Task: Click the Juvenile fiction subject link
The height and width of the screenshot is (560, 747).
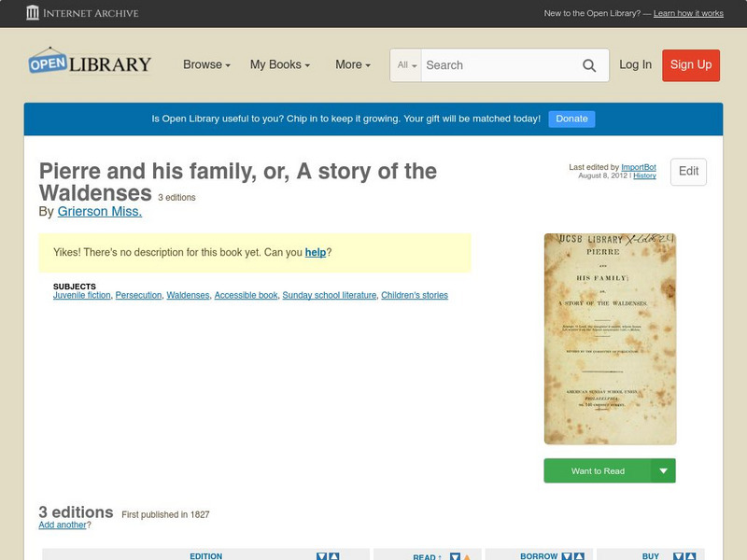Action: (81, 294)
